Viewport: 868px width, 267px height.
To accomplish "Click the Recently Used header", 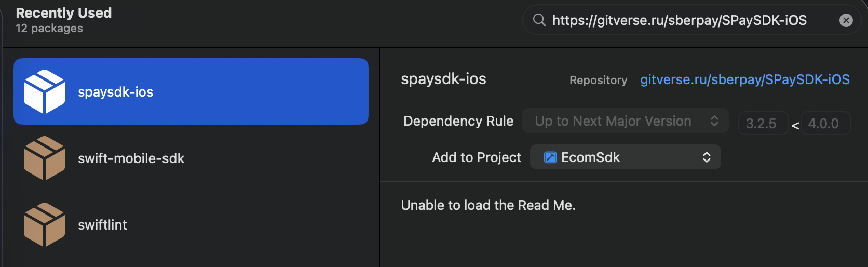I will pos(64,13).
